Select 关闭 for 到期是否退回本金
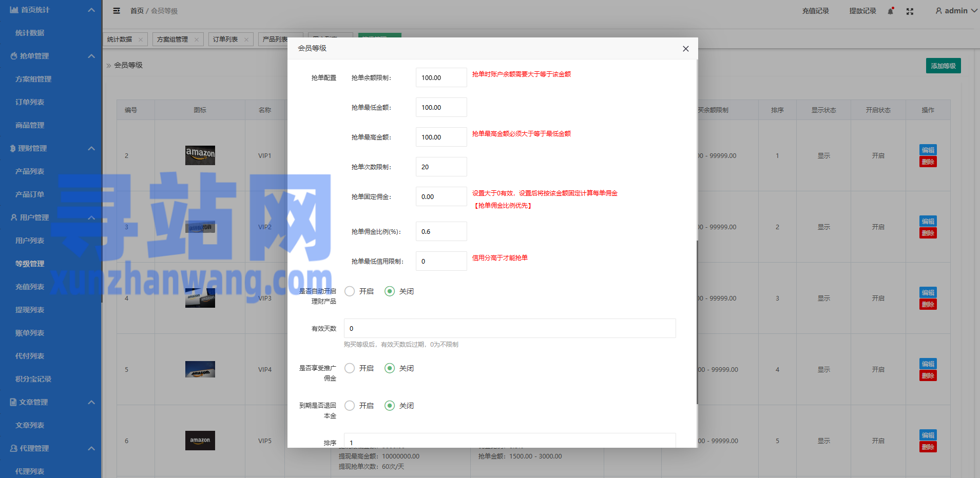Screen dimensions: 980x478 [x=390, y=406]
